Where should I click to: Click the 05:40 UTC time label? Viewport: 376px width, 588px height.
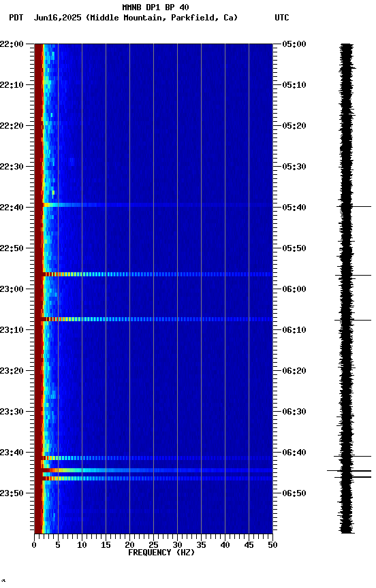tap(294, 208)
